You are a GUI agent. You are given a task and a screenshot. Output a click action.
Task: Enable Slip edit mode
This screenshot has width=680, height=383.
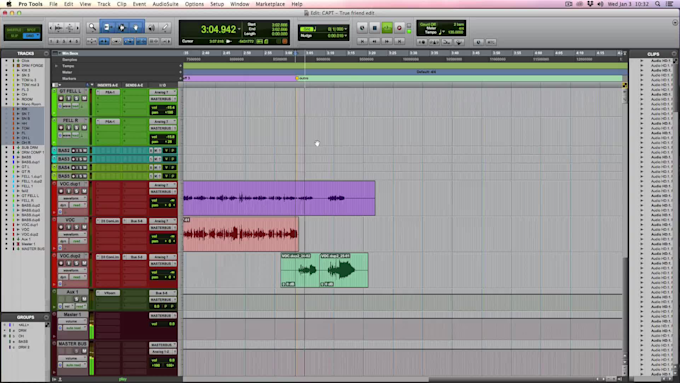pos(14,36)
